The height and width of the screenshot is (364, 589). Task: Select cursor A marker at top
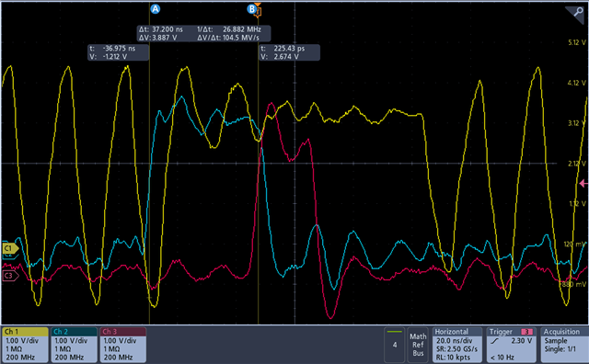pos(156,9)
